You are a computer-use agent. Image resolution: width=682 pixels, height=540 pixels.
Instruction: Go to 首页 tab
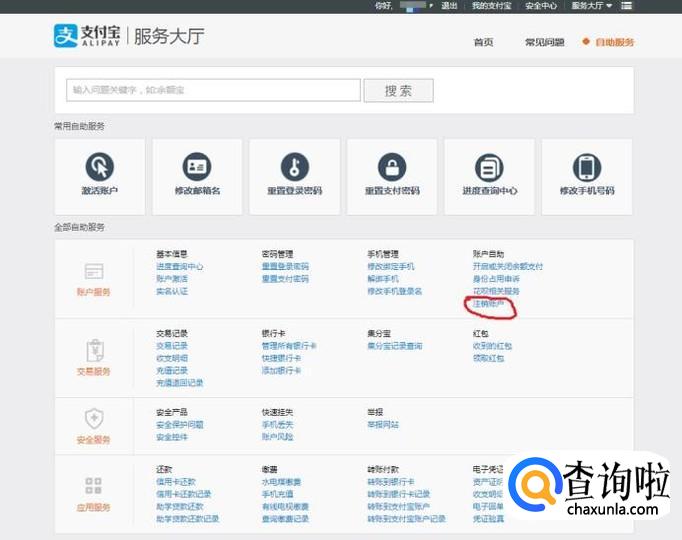tap(483, 42)
